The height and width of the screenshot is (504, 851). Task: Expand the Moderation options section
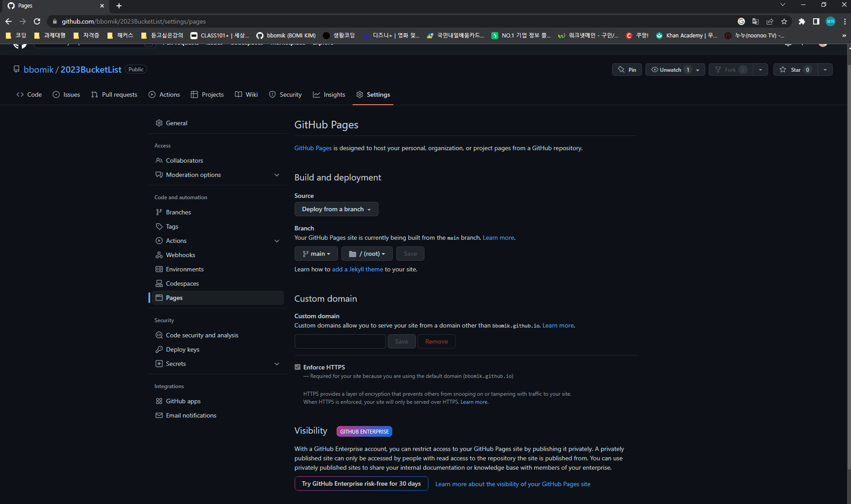point(218,175)
